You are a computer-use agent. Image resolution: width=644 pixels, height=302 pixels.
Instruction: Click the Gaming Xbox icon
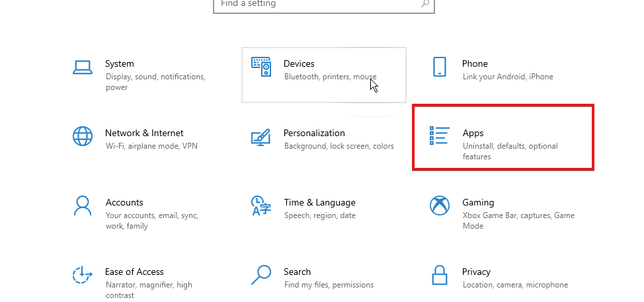point(440,205)
